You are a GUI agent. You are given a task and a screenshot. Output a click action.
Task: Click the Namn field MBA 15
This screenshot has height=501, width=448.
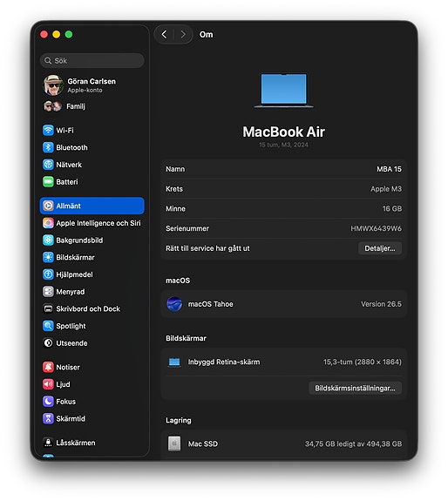(x=283, y=169)
